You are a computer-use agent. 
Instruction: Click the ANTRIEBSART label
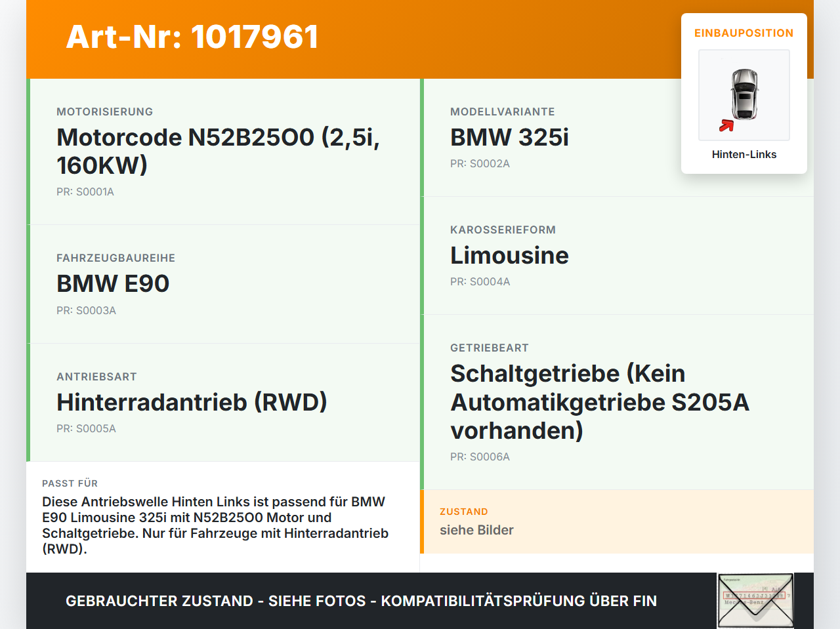point(97,376)
